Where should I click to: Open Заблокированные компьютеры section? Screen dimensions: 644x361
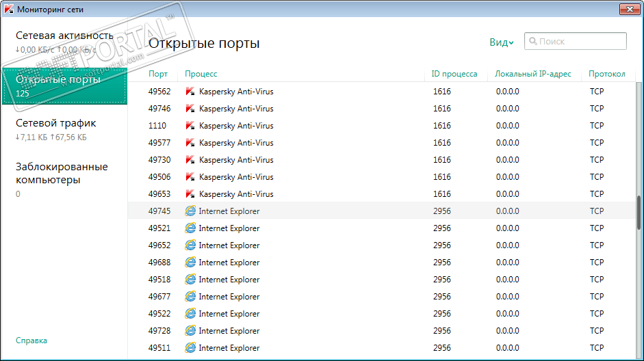(64, 180)
